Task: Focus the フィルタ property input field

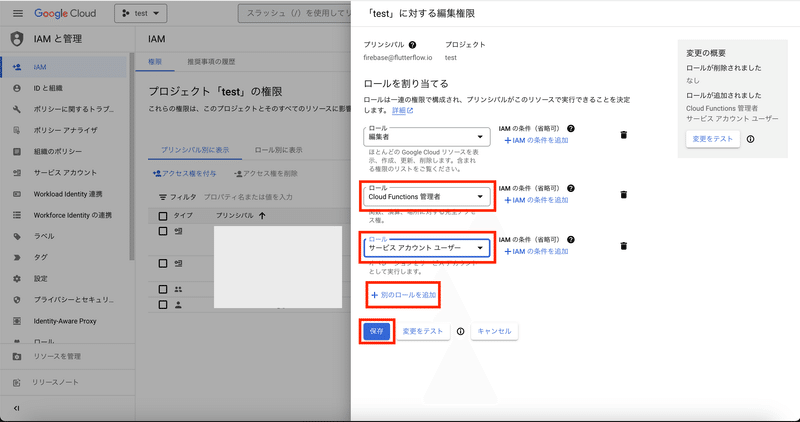Action: pyautogui.click(x=248, y=196)
